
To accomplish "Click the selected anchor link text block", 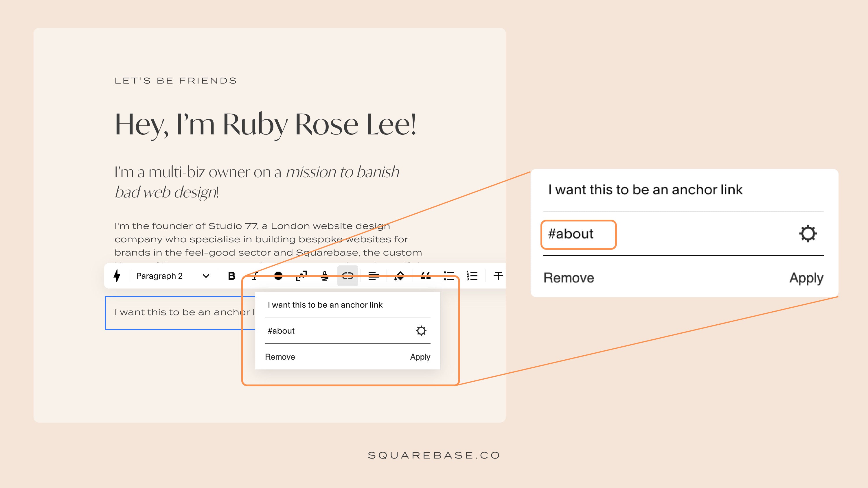I will [180, 313].
